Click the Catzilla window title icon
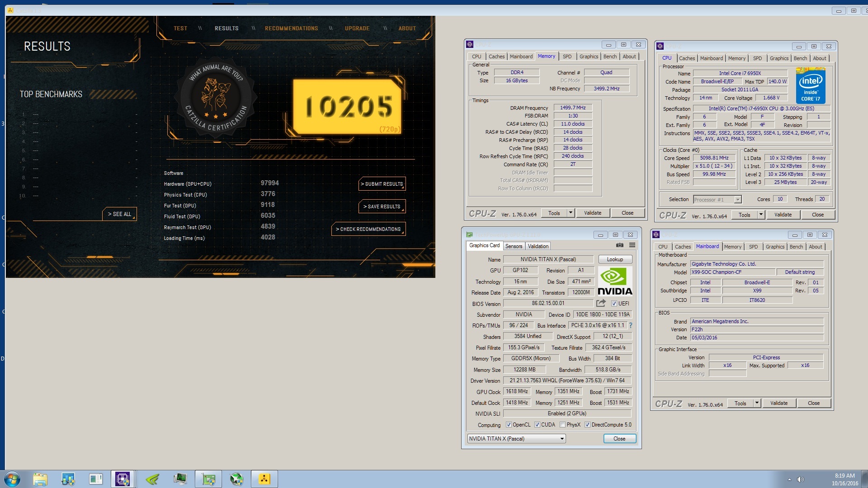868x488 pixels. pyautogui.click(x=10, y=10)
